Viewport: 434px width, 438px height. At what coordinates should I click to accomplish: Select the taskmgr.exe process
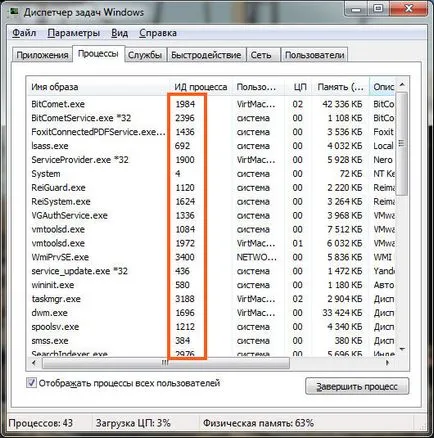(211, 299)
